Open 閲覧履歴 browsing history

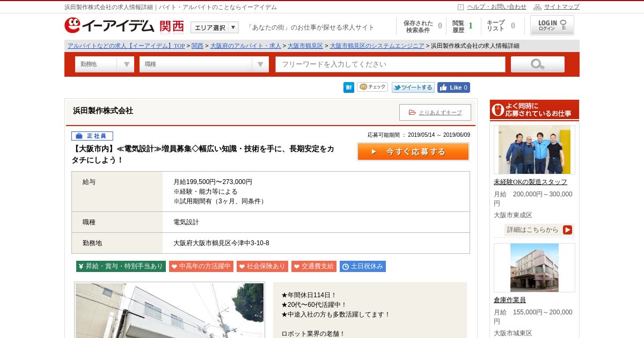click(x=463, y=26)
